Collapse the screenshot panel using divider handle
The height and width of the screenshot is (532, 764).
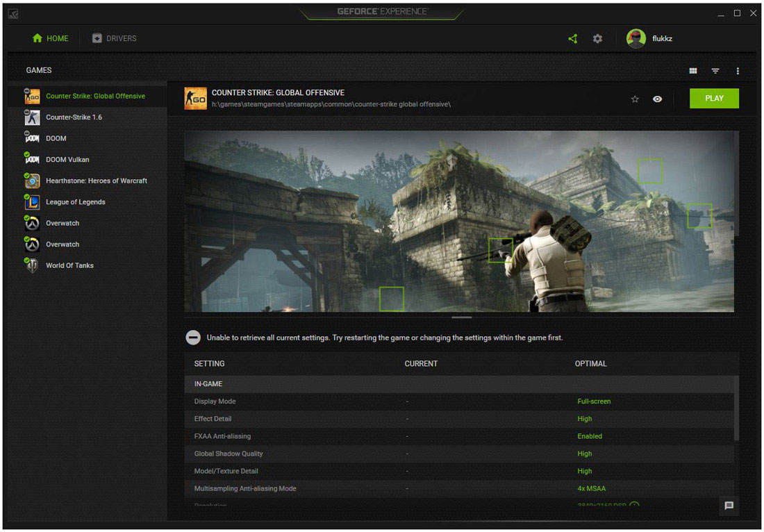[461, 317]
